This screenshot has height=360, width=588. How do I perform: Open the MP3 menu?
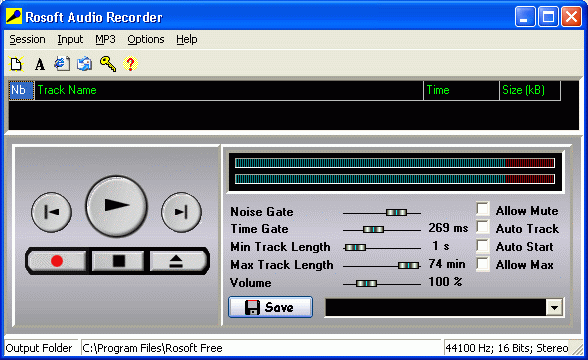pyautogui.click(x=105, y=39)
